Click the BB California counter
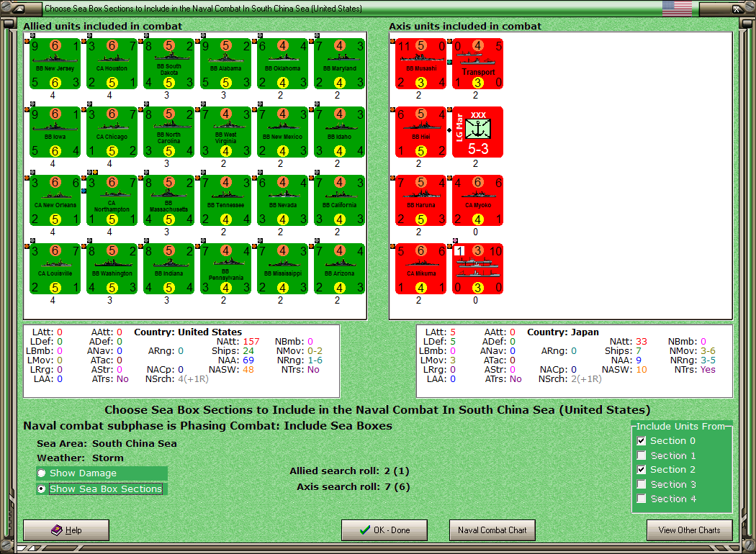Screen dimensions: 756x554 point(339,201)
